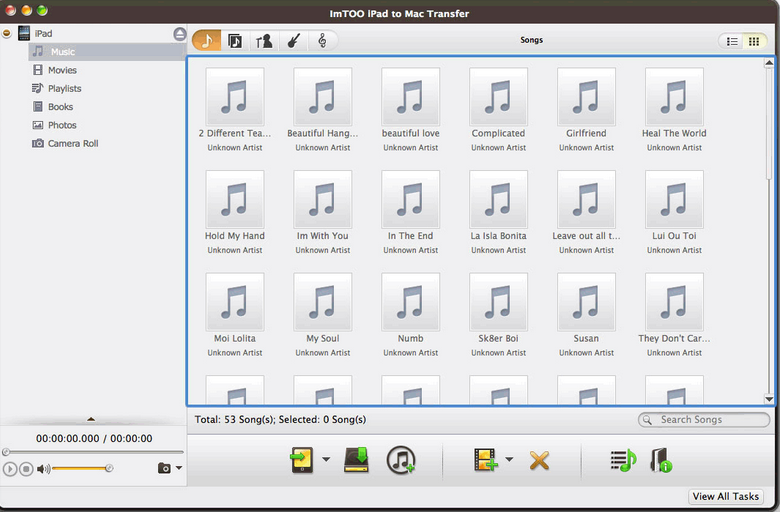Eject the iPad device
The image size is (780, 512).
(x=180, y=34)
